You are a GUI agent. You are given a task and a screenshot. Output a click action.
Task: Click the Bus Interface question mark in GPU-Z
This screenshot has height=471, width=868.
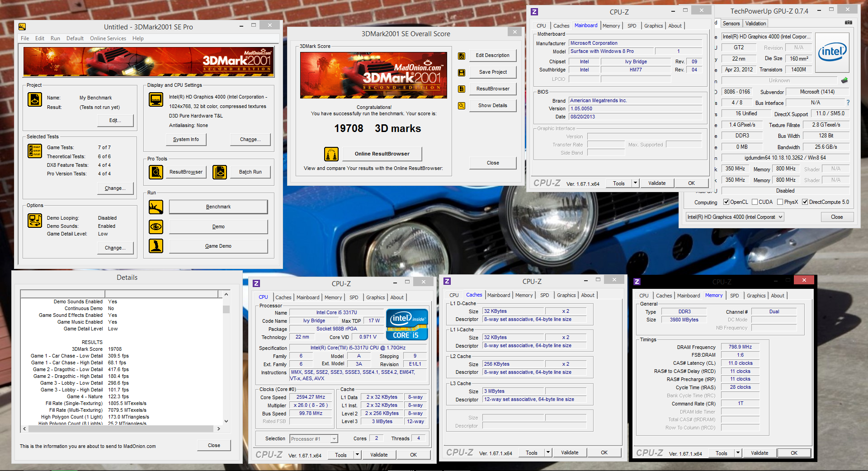pyautogui.click(x=848, y=103)
